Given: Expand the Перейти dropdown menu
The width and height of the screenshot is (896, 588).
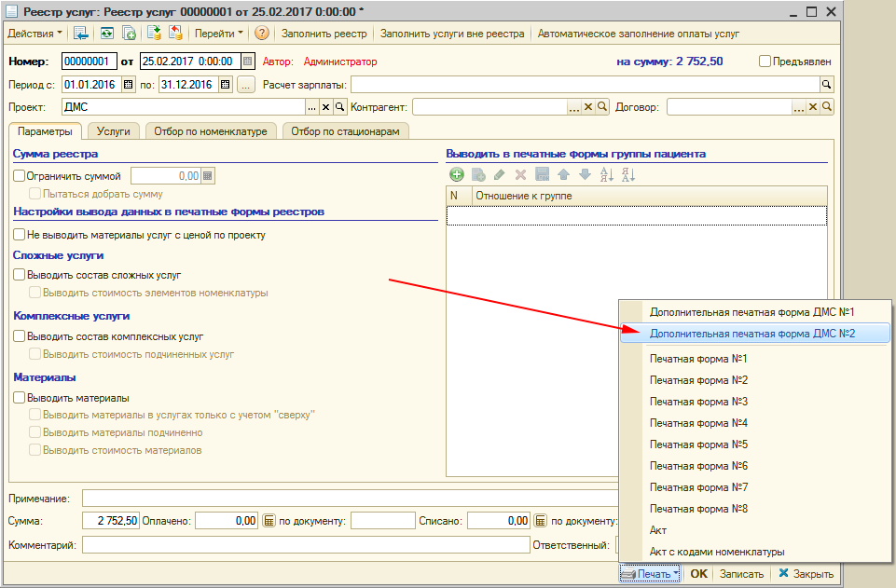Looking at the screenshot, I should [x=218, y=34].
